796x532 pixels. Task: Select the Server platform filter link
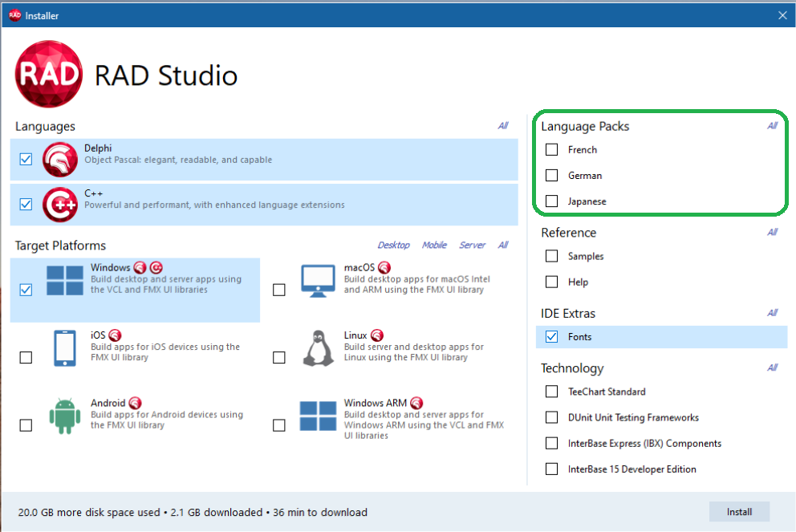tap(472, 246)
